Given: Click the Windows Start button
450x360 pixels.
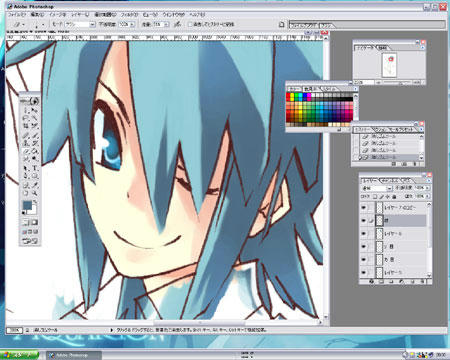Looking at the screenshot, I should (x=19, y=355).
